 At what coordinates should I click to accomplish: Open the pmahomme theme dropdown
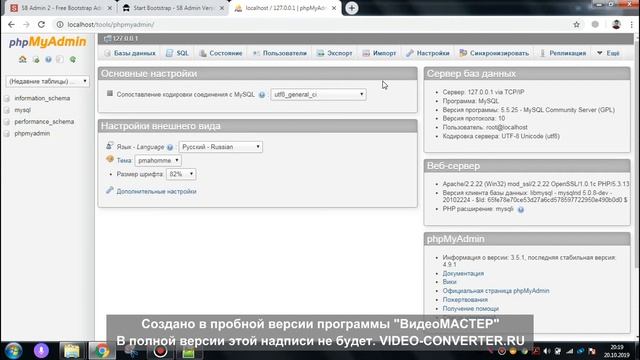[158, 161]
